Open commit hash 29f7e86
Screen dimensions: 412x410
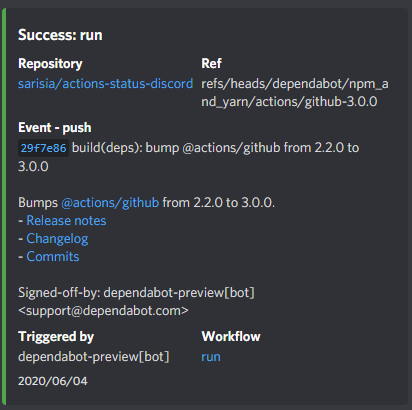[x=43, y=148]
